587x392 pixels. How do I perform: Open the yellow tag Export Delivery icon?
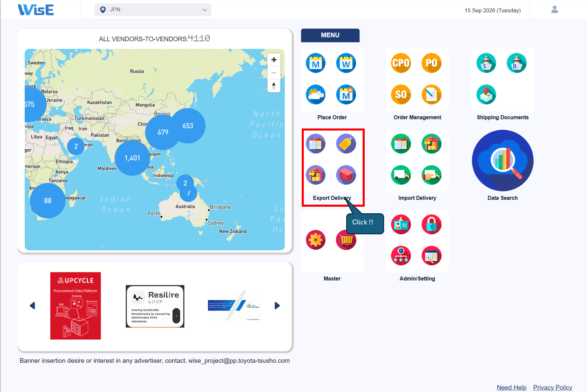click(x=346, y=144)
